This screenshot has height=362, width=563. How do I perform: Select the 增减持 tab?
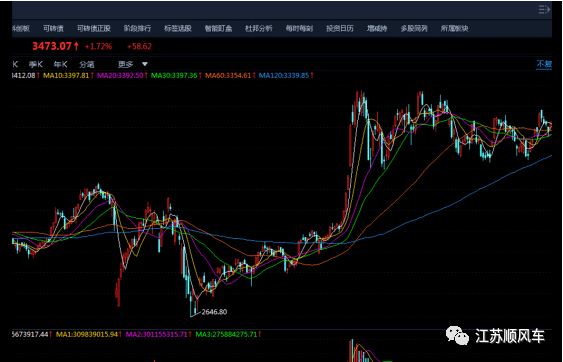[x=377, y=28]
